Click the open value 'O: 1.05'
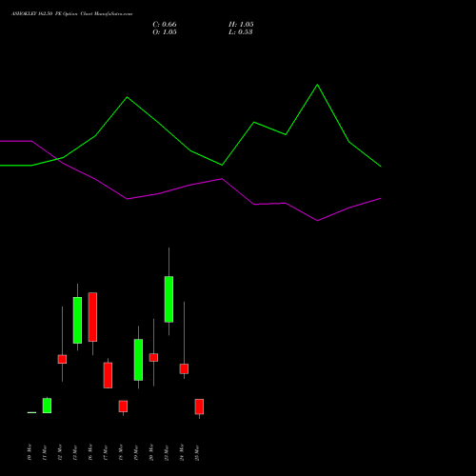The width and height of the screenshot is (476, 476). pos(165,32)
